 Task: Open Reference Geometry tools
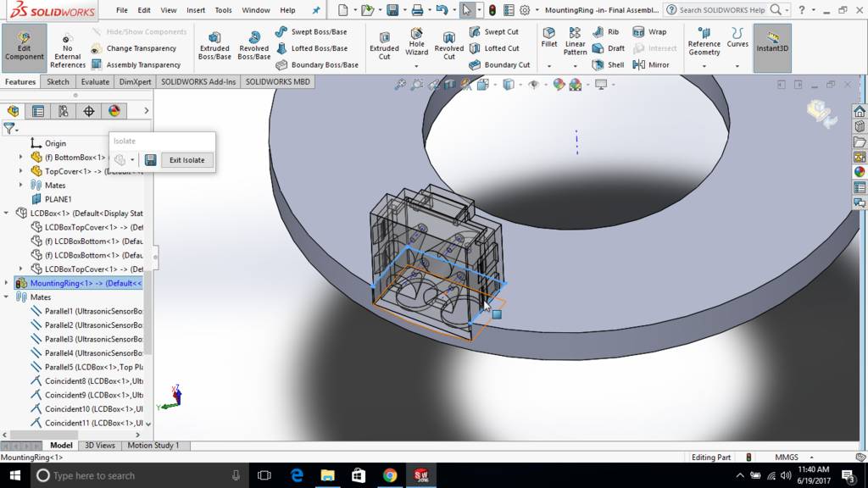704,42
